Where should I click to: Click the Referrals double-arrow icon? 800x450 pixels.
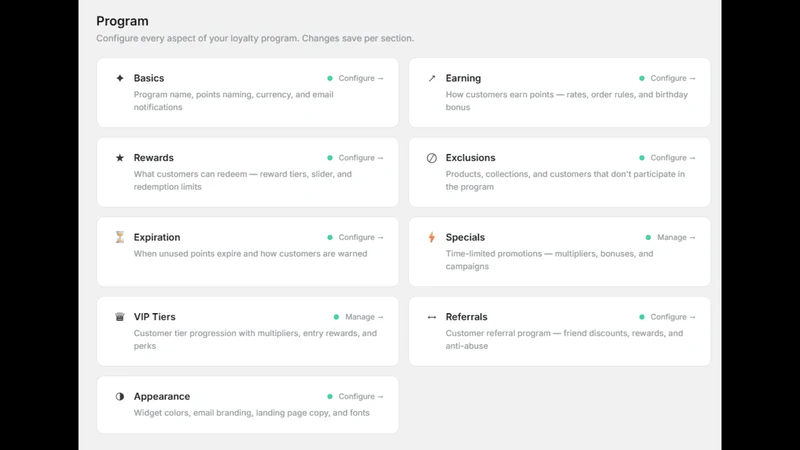pyautogui.click(x=432, y=317)
